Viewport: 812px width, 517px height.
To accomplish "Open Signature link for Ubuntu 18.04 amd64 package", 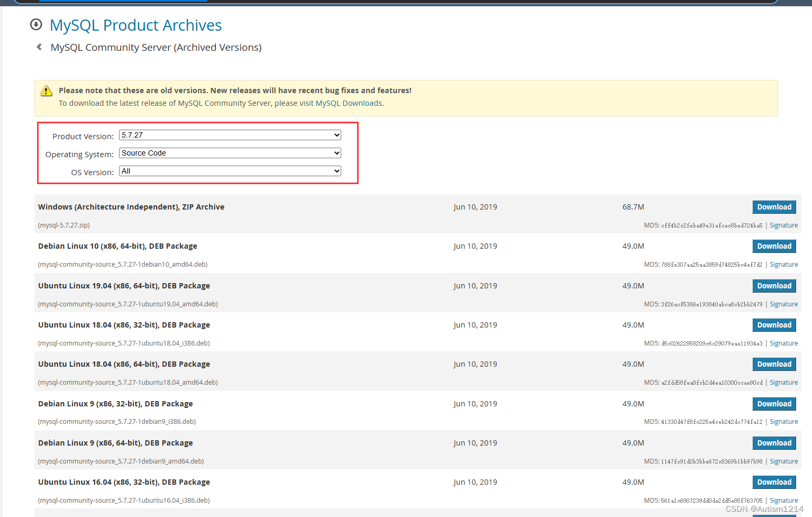I will tap(783, 383).
